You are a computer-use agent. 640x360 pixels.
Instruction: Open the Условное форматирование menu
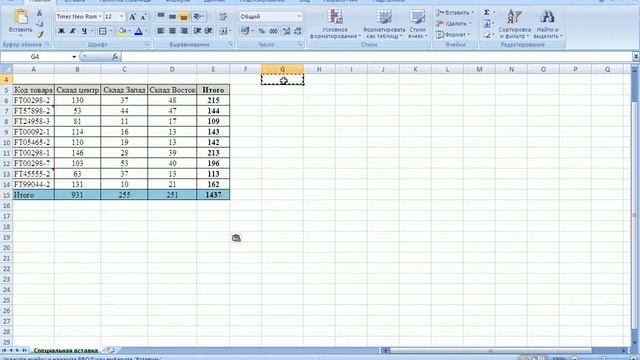[x=335, y=24]
